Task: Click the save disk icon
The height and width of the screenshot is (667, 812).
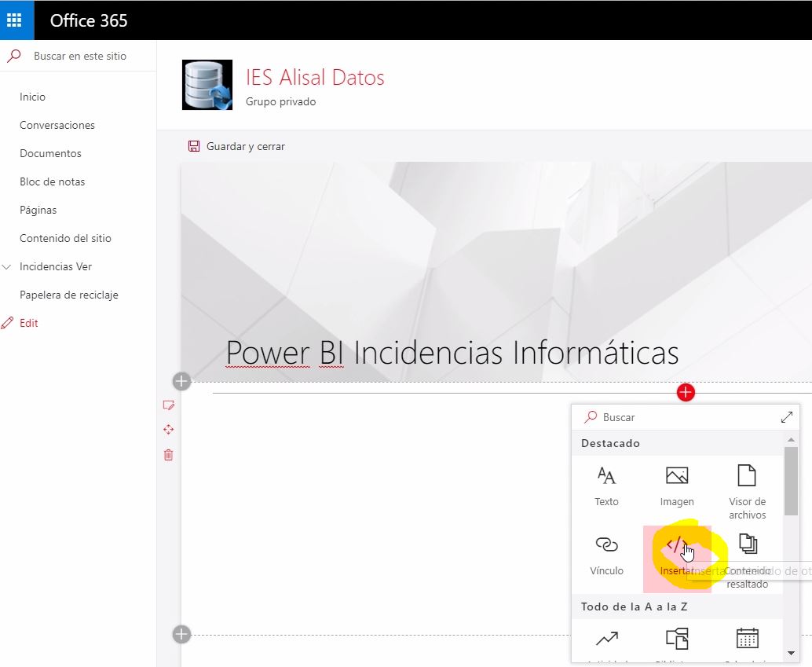Action: [194, 146]
